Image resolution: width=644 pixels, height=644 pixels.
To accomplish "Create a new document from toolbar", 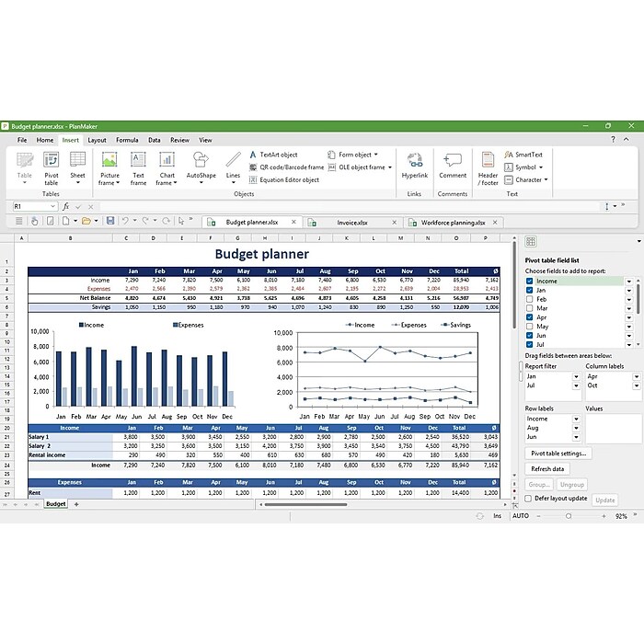I will pos(65,221).
